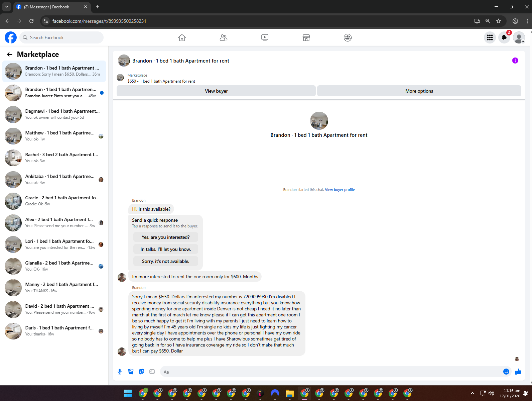Screen dimensions: 532x401
Task: Open Daris 1 bed 1 bath conversation
Action: click(54, 331)
